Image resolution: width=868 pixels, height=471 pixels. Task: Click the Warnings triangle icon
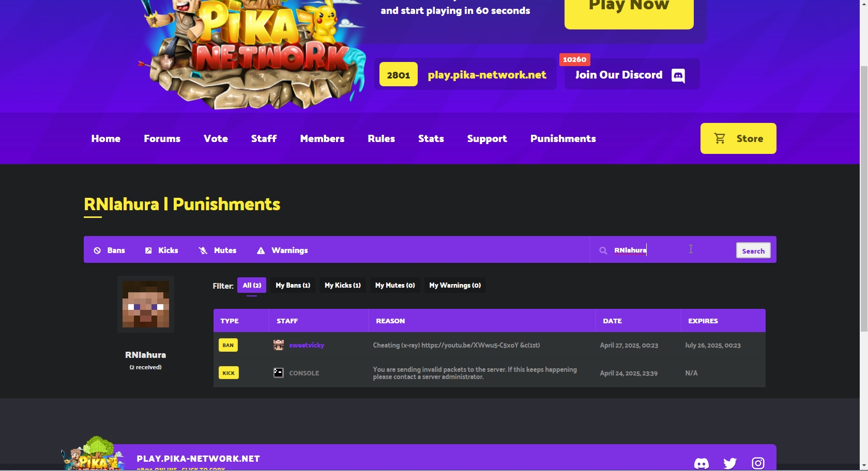pyautogui.click(x=261, y=250)
